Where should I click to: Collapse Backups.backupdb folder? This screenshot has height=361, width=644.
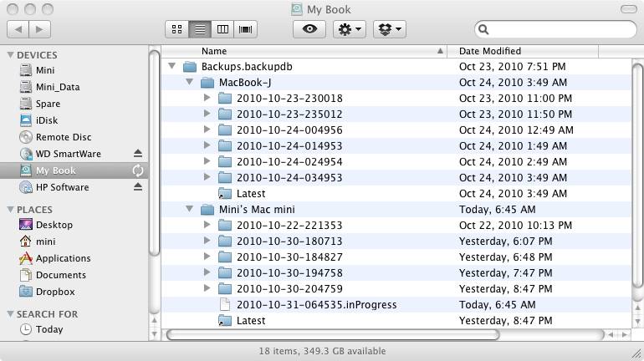pyautogui.click(x=172, y=66)
